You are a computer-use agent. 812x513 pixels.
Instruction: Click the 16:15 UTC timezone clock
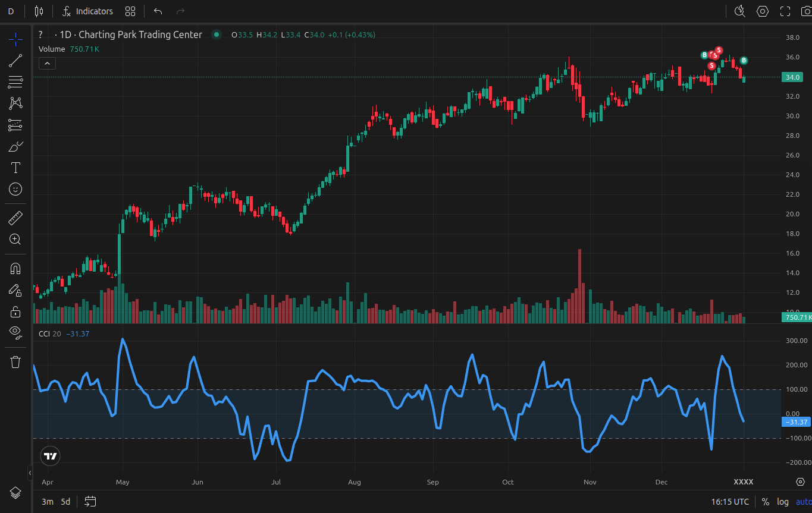[x=730, y=502]
